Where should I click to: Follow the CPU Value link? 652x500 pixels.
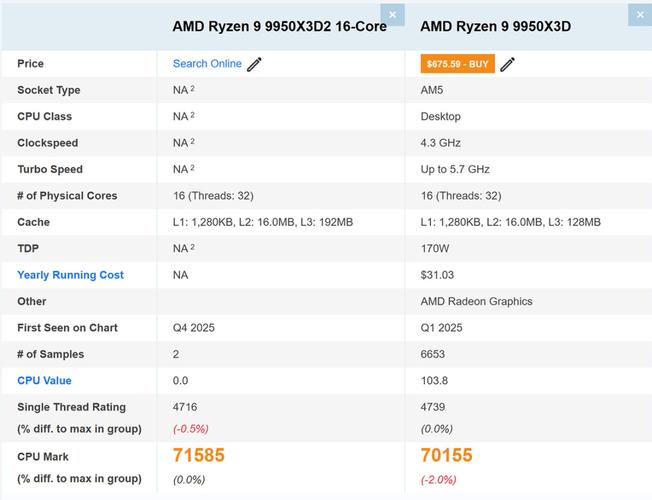point(44,381)
